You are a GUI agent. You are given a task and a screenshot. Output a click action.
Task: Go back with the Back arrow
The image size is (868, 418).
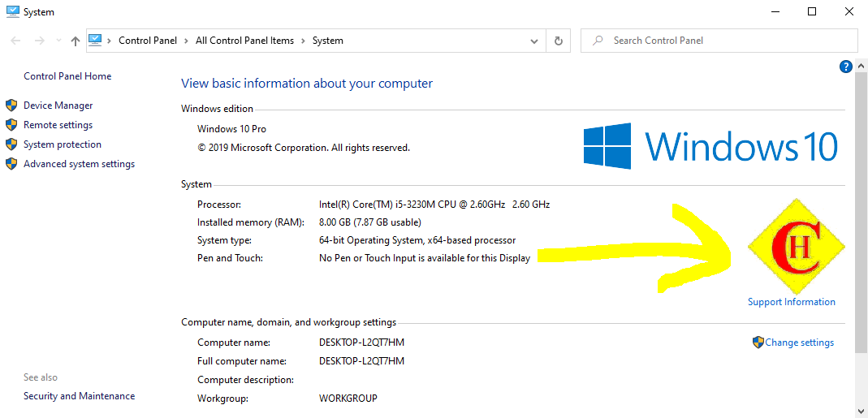(x=15, y=41)
